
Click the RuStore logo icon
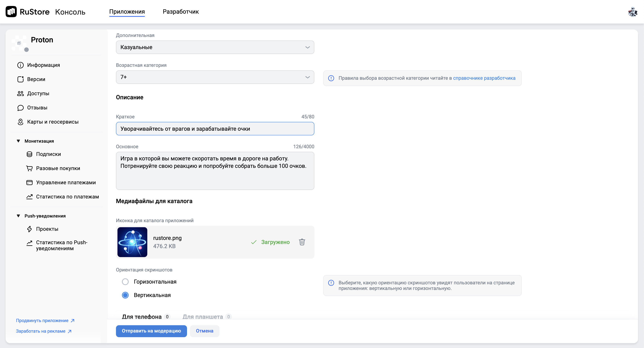pyautogui.click(x=11, y=12)
